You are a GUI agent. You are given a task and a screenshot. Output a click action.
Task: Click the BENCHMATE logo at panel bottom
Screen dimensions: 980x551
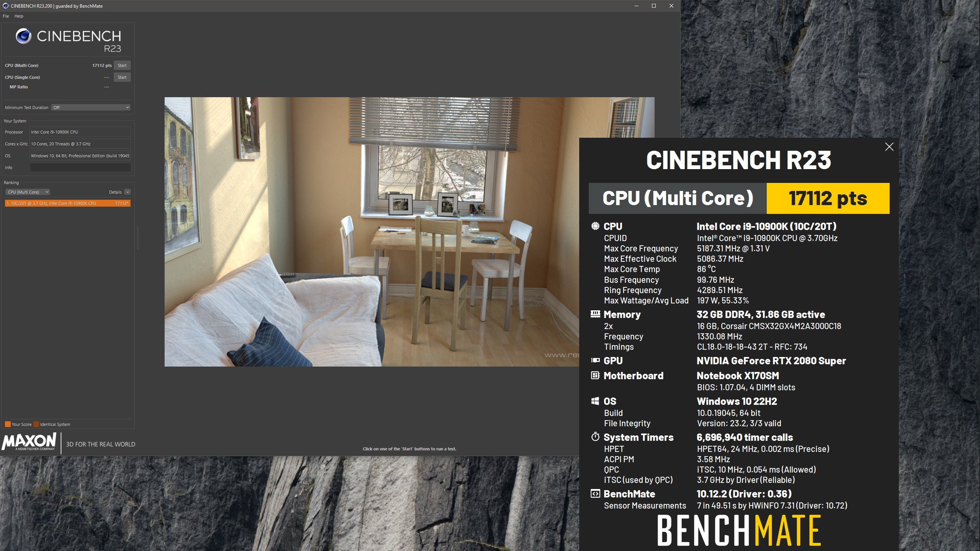coord(739,530)
